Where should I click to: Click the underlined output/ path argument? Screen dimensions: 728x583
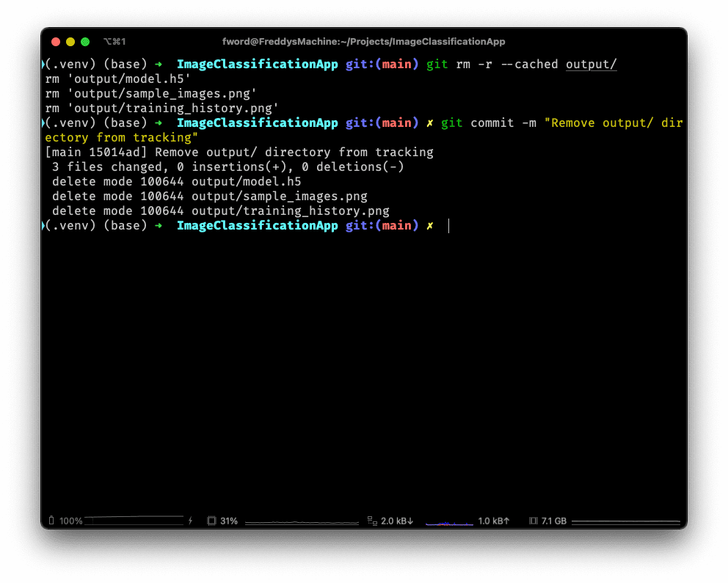point(591,64)
